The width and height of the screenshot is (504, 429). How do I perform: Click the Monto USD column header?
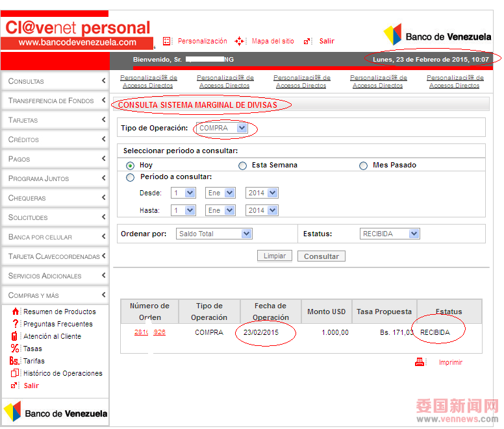[x=327, y=312]
